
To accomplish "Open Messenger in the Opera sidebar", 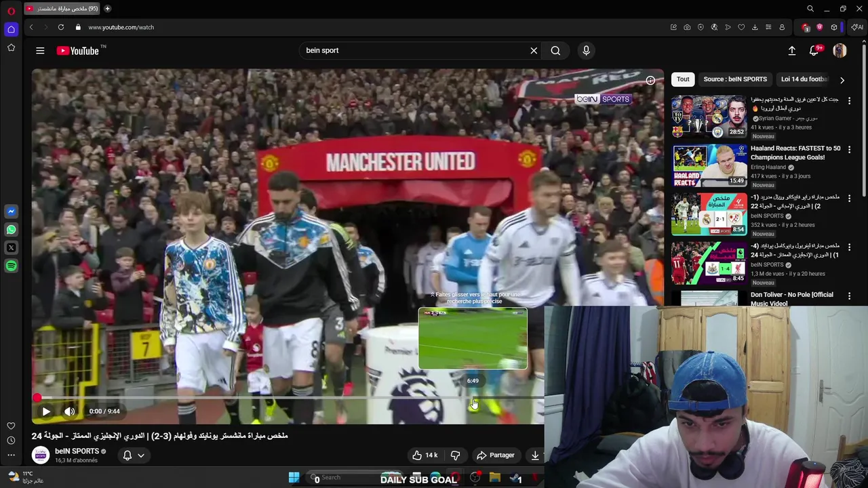I will click(11, 211).
